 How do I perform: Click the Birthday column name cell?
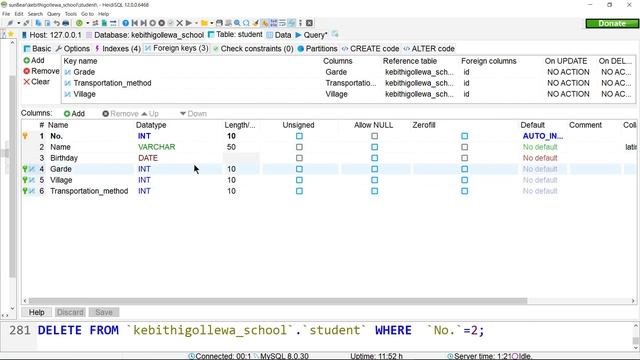[x=64, y=158]
